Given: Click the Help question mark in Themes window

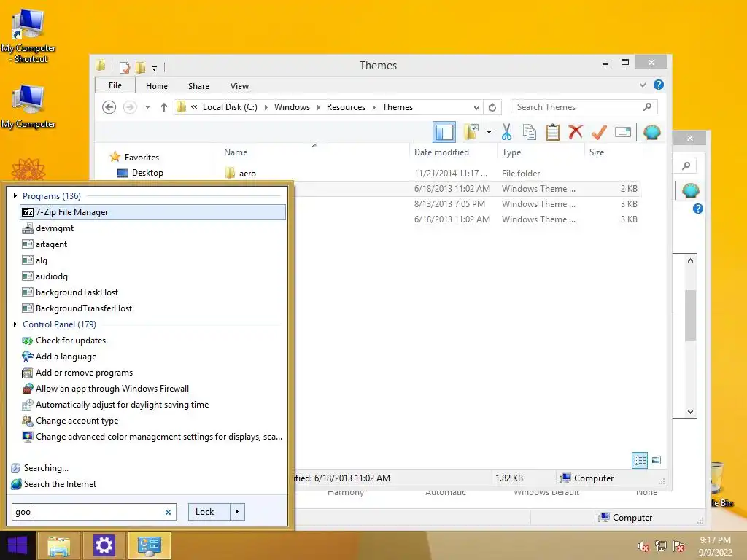Looking at the screenshot, I should coord(659,85).
